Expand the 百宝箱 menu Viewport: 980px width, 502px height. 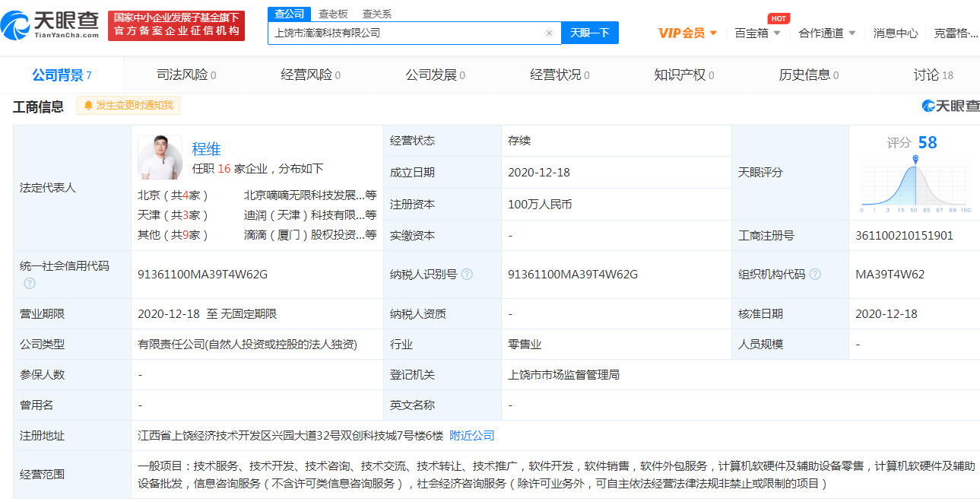(758, 33)
